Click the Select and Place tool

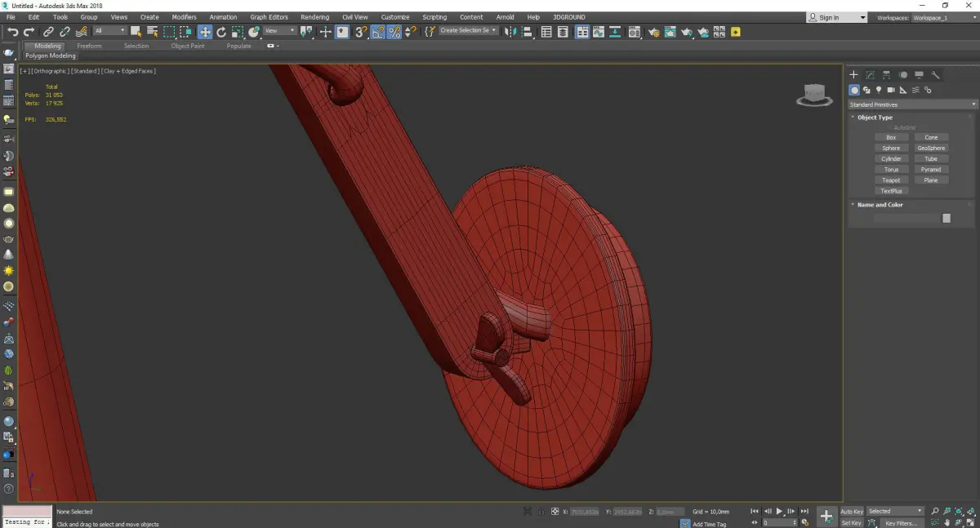point(255,32)
